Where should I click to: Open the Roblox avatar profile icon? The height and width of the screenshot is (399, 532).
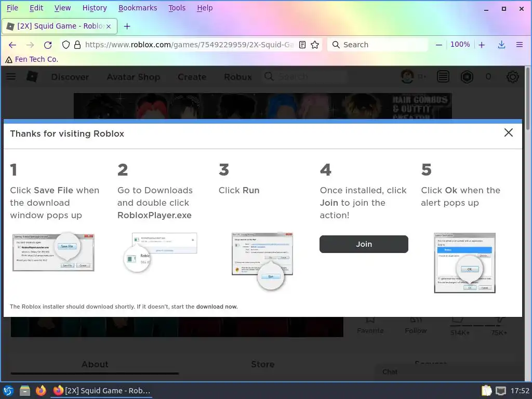point(407,77)
